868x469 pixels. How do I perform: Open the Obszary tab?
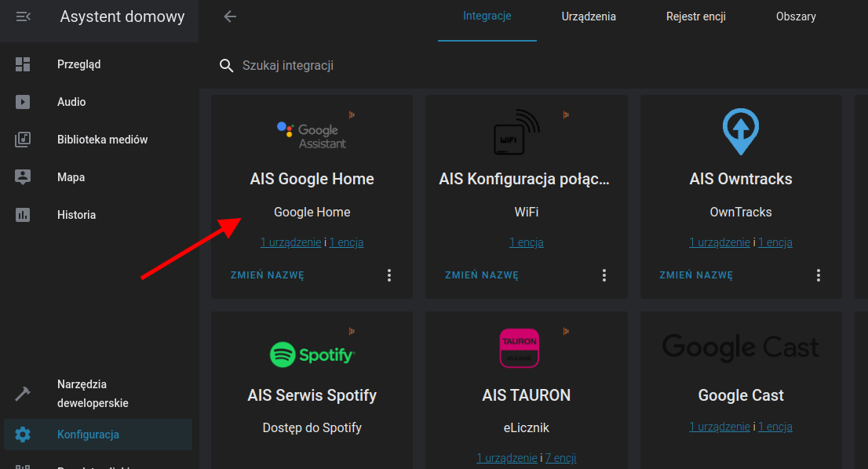click(796, 16)
